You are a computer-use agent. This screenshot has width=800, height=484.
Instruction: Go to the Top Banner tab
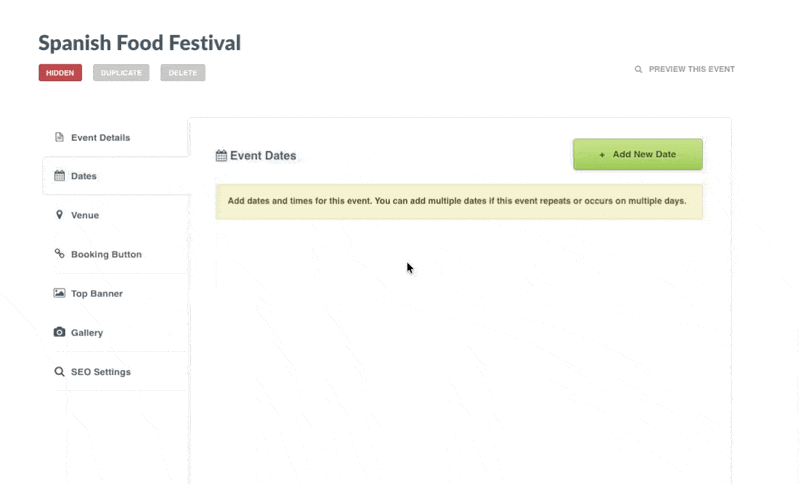click(x=96, y=293)
